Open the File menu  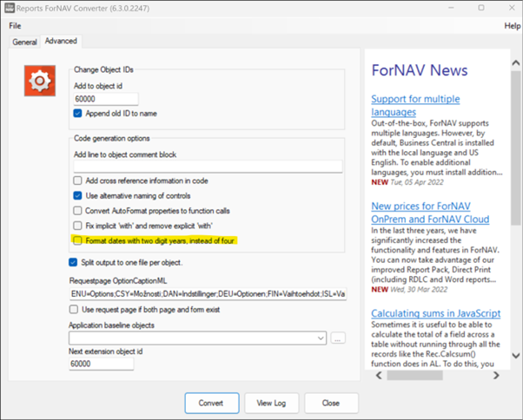15,26
